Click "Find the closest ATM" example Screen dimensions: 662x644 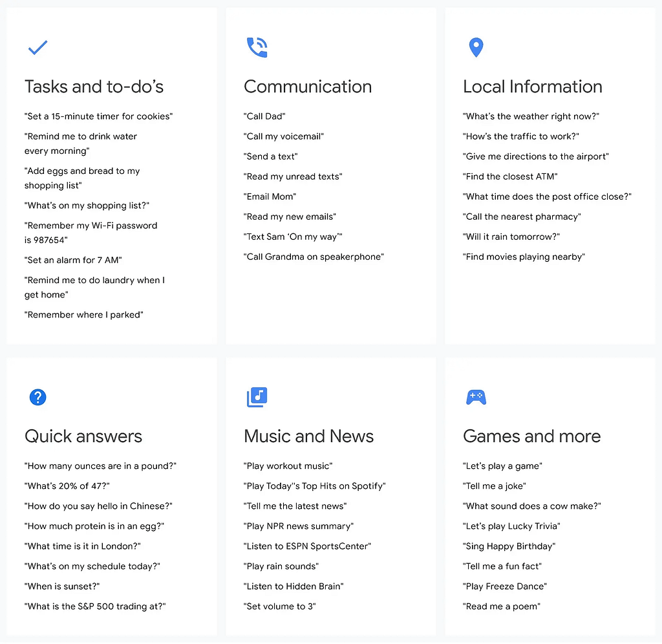pos(510,177)
